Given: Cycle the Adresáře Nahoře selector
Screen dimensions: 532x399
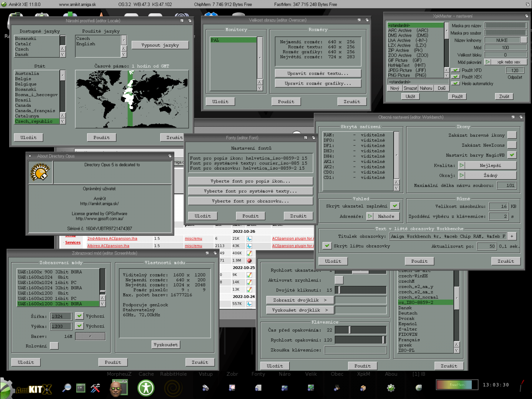Looking at the screenshot, I should (383, 216).
